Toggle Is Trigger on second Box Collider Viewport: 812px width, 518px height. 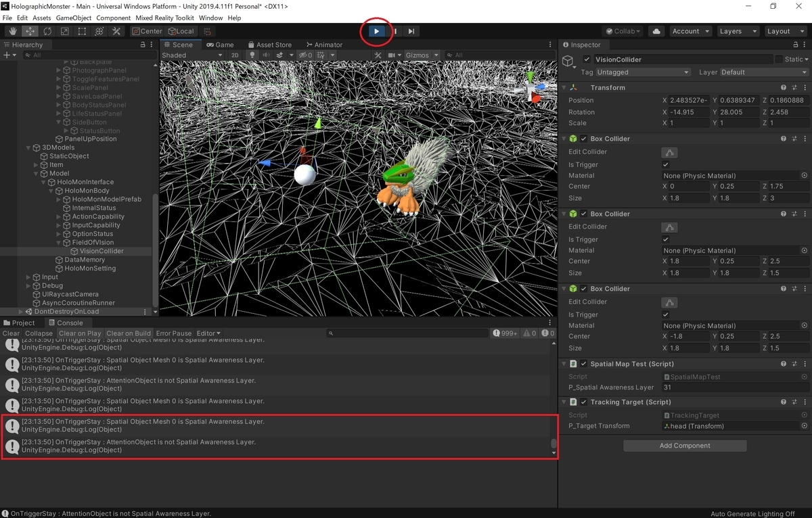(x=666, y=239)
